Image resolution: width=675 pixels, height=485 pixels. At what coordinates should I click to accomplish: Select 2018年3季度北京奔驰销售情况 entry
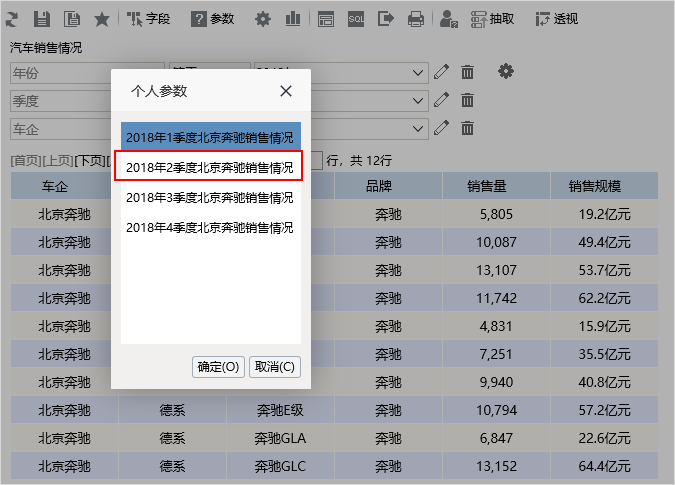coord(211,198)
